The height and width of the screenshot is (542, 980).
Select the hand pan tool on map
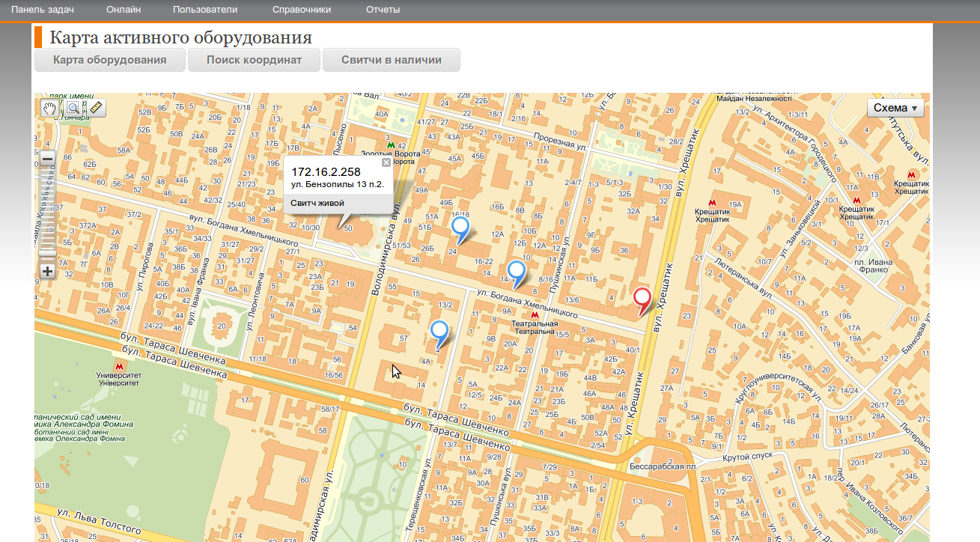click(49, 109)
